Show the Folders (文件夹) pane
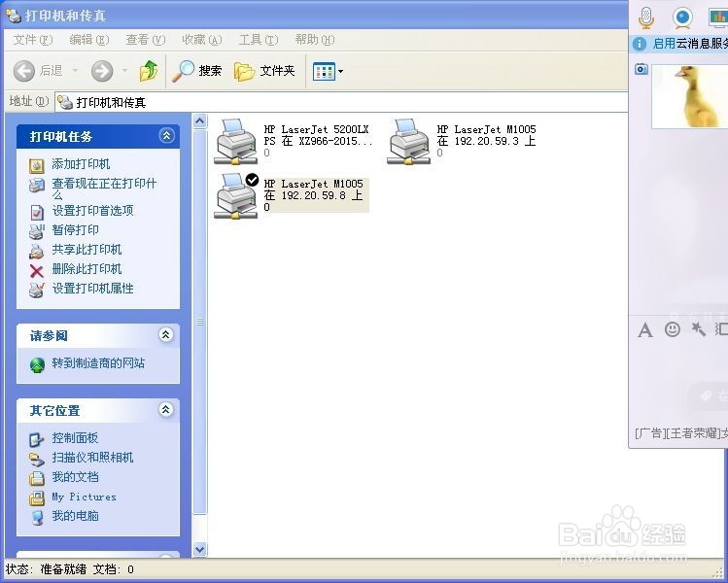 pyautogui.click(x=264, y=71)
